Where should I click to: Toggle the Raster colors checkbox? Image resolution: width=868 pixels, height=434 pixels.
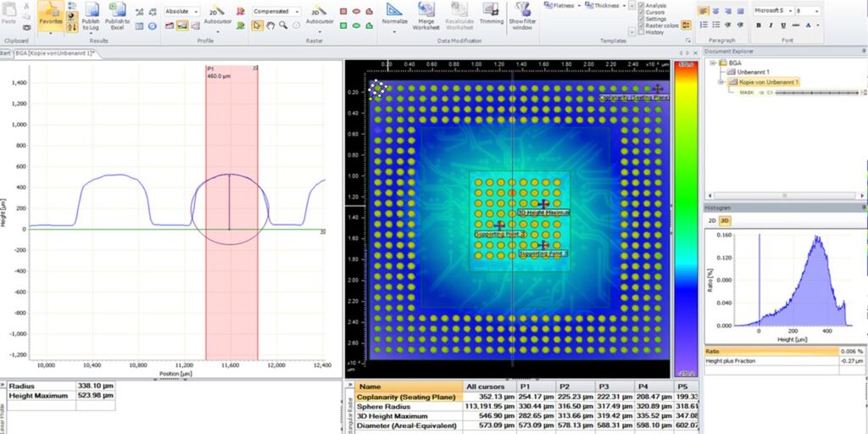click(x=640, y=25)
